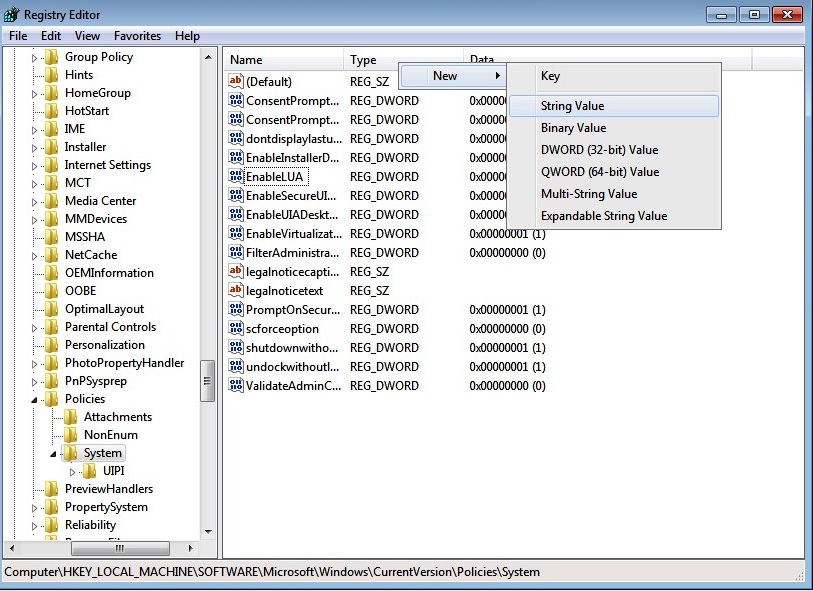Click the EnableVirtualizat... DWORD icon

point(235,233)
